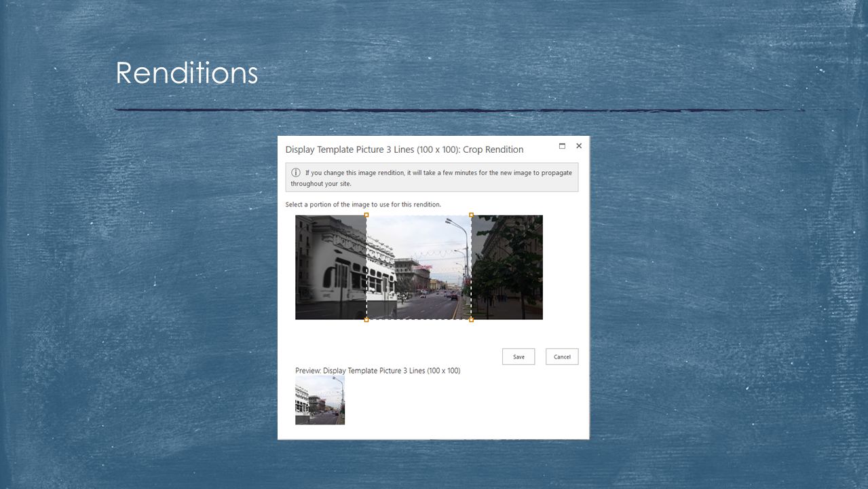This screenshot has height=489, width=868.
Task: Close the Crop Rendition dialog
Action: (579, 146)
